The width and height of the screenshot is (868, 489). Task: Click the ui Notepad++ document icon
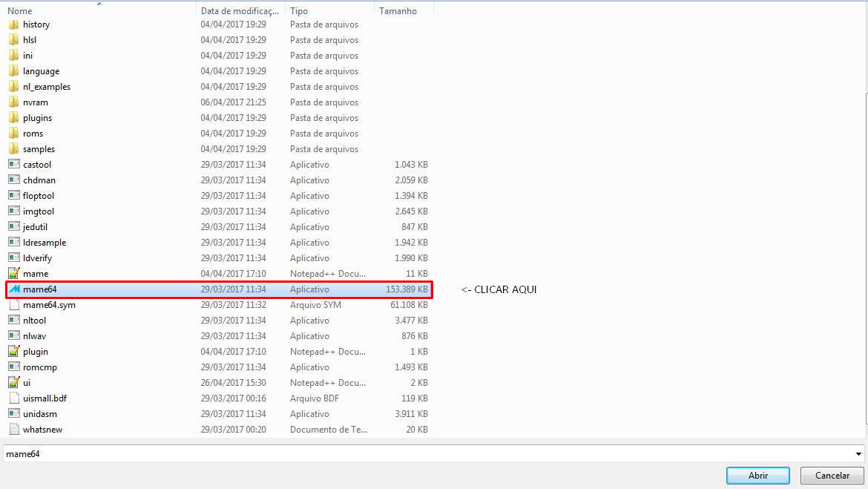click(14, 382)
